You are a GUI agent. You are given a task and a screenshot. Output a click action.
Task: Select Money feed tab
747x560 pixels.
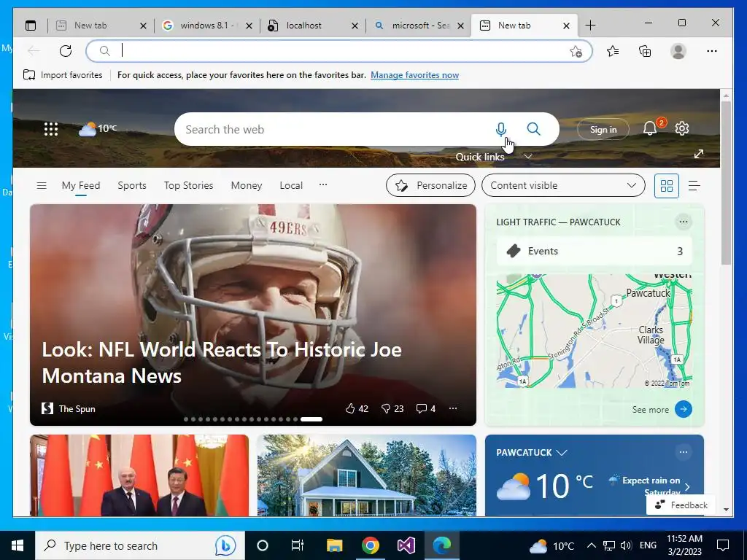[247, 186]
